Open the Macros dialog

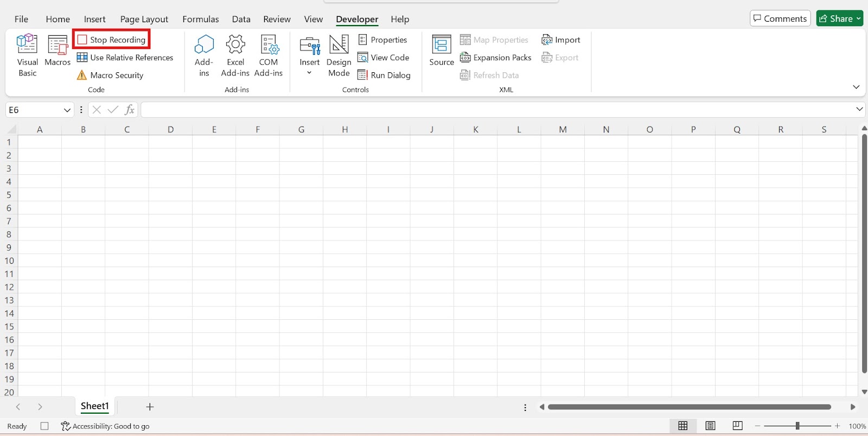point(58,51)
